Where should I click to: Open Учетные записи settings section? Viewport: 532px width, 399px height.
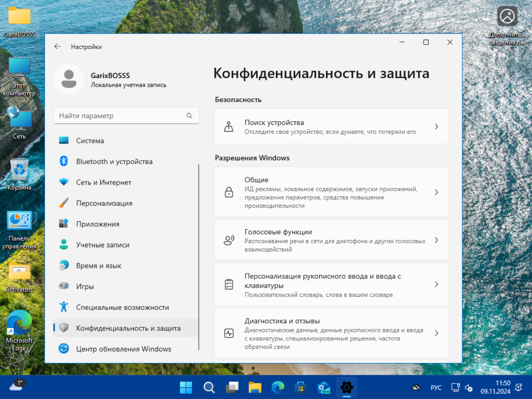pos(102,245)
